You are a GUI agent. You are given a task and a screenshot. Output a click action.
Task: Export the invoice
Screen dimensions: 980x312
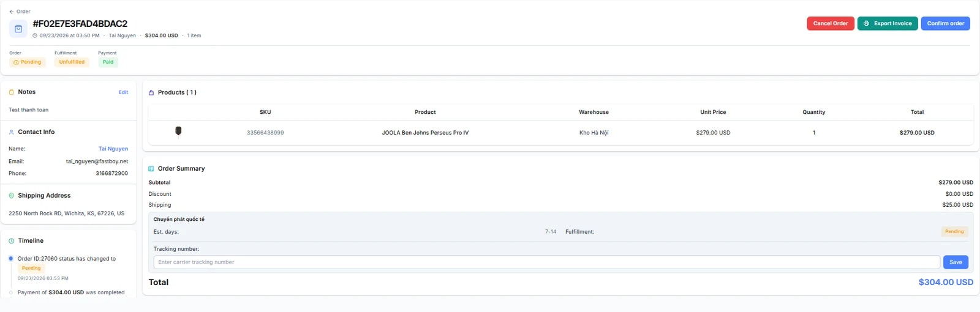coord(888,23)
